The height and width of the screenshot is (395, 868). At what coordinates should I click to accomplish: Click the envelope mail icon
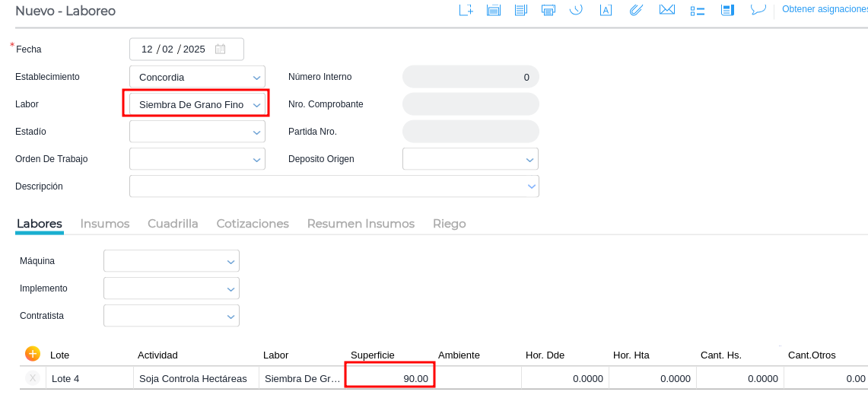[667, 10]
